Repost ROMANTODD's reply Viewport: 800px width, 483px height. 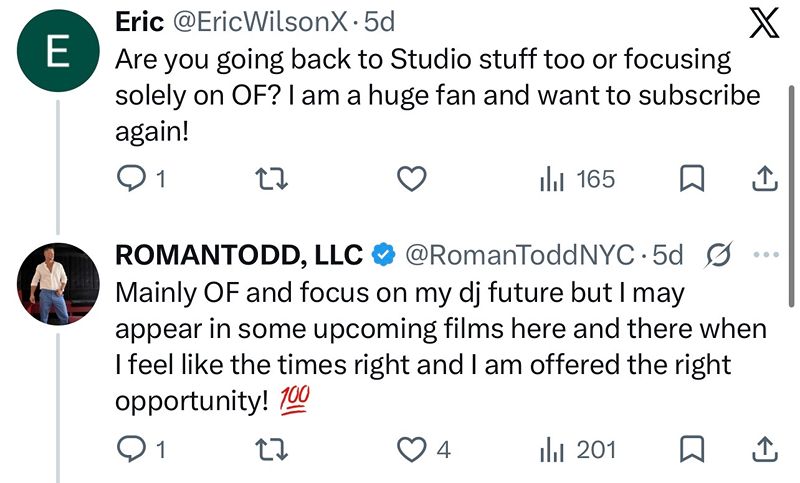pyautogui.click(x=271, y=450)
